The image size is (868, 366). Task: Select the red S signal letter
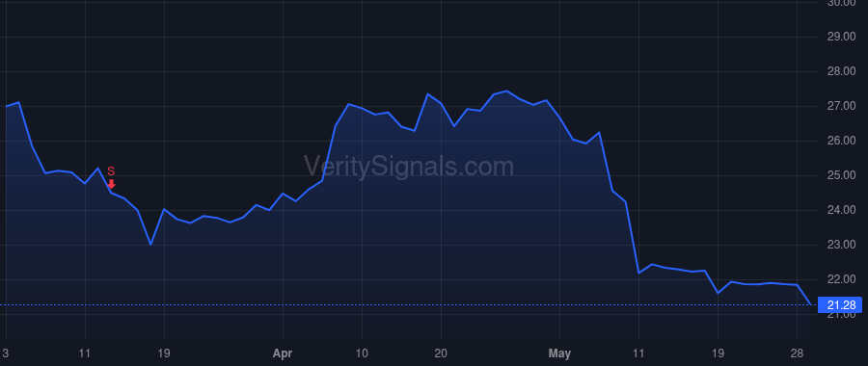(111, 171)
